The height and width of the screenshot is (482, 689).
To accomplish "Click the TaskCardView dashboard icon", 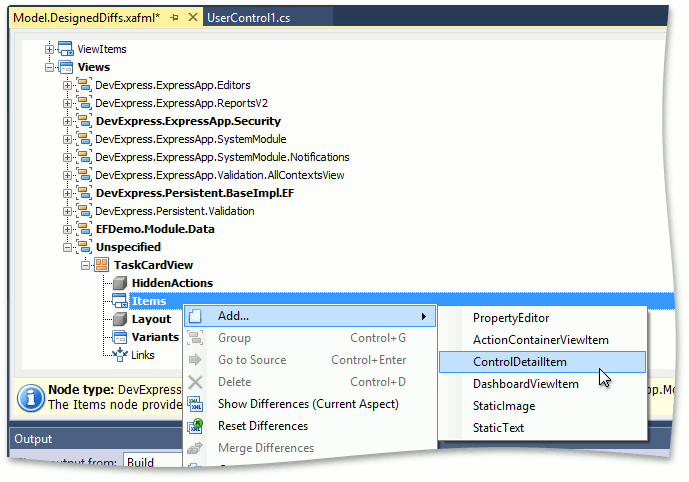I will (x=102, y=265).
